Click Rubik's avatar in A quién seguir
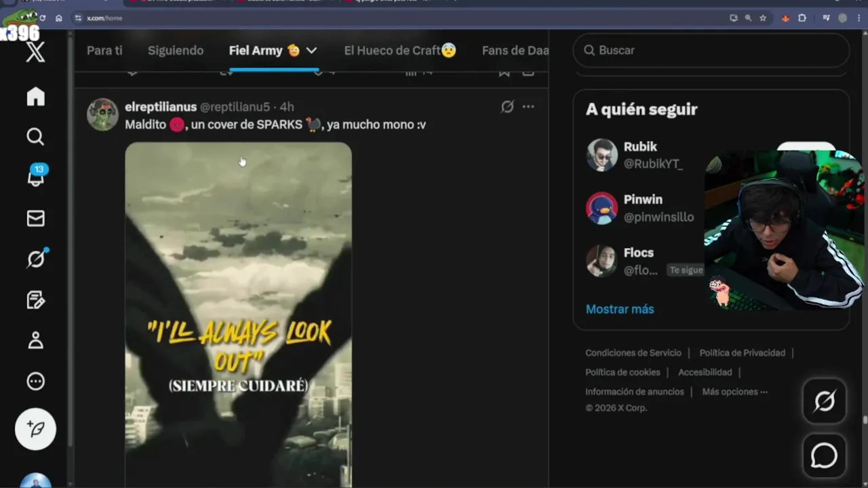This screenshot has height=488, width=868. pos(601,155)
